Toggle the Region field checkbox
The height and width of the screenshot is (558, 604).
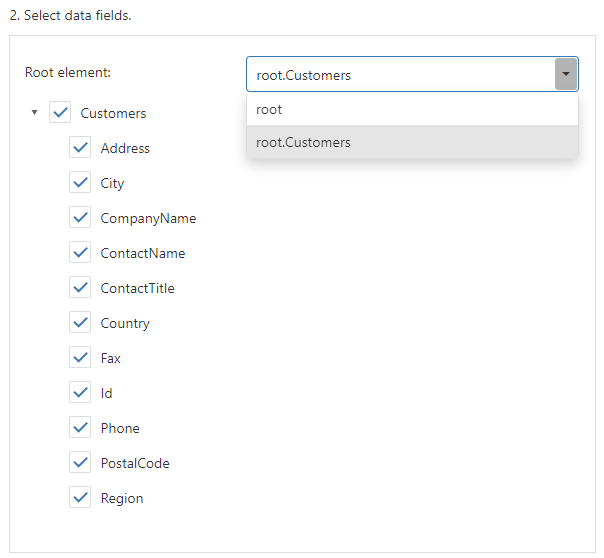tap(80, 498)
